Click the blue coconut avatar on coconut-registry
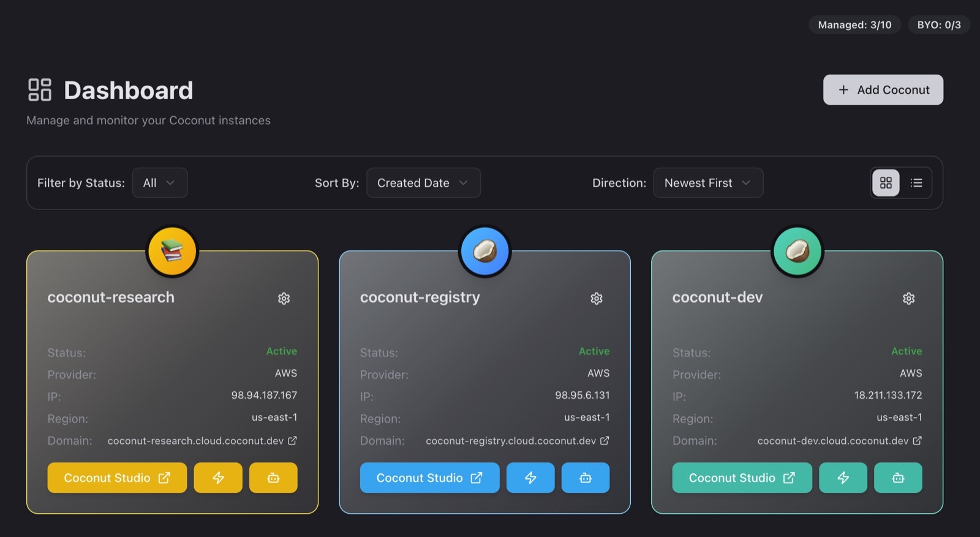The width and height of the screenshot is (980, 537). click(x=485, y=251)
